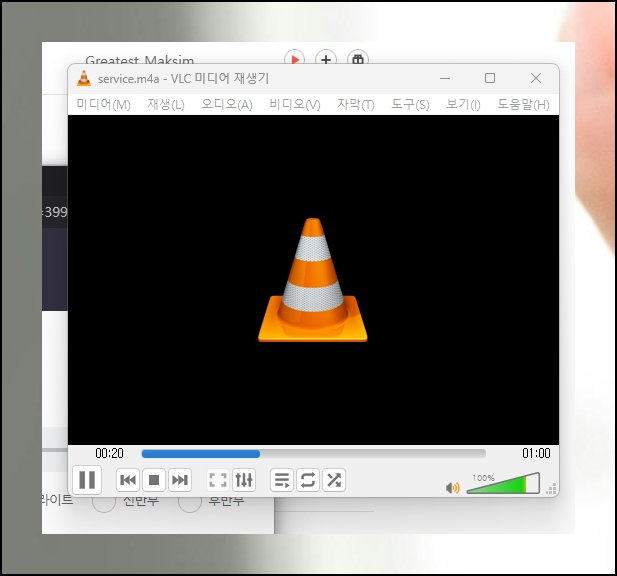Viewport: 617px width, 576px height.
Task: Open extended settings equalizer icon
Action: 244,480
